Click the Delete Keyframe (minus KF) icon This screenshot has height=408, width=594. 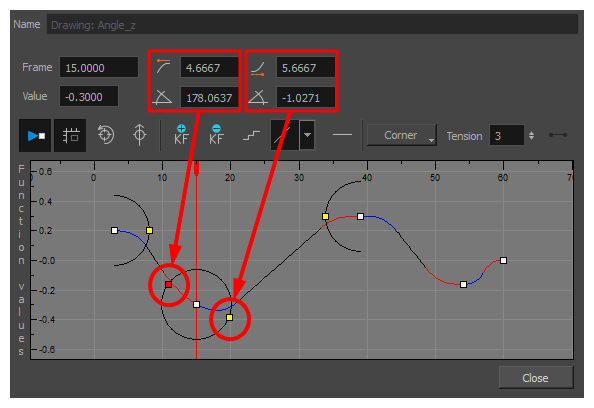coord(216,135)
